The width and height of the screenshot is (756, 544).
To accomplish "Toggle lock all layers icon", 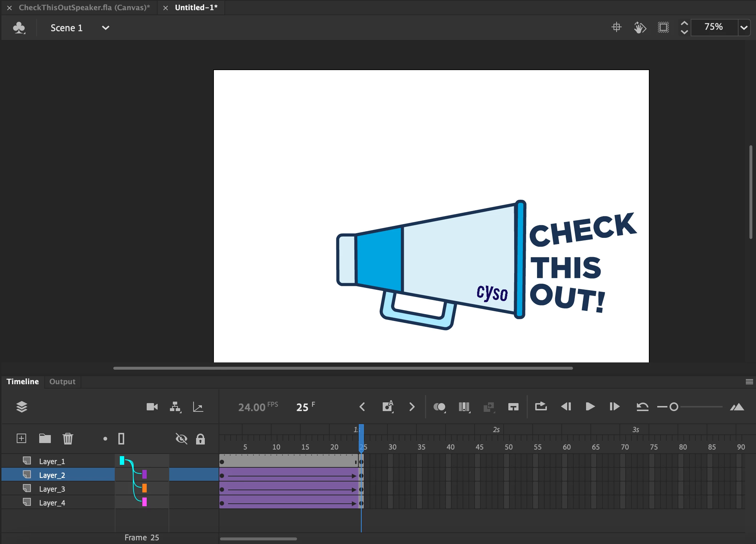I will (200, 439).
